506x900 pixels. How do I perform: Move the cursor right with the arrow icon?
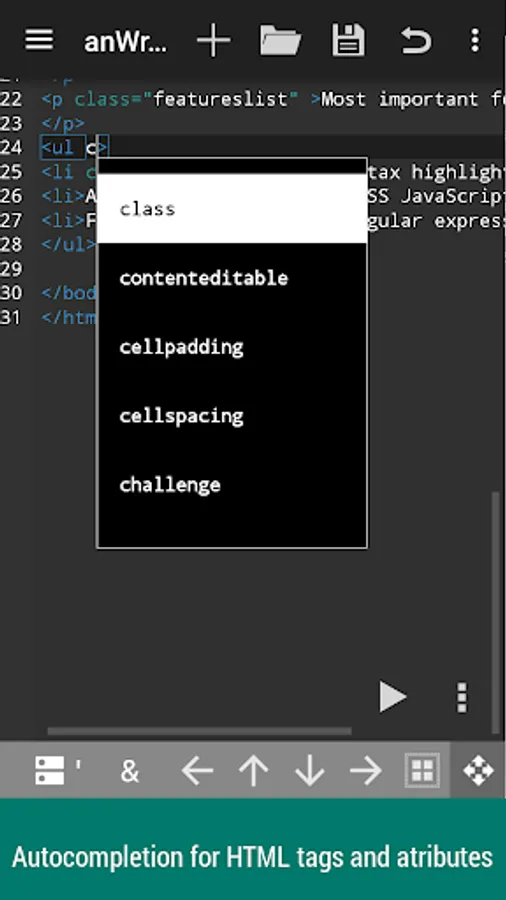click(365, 770)
